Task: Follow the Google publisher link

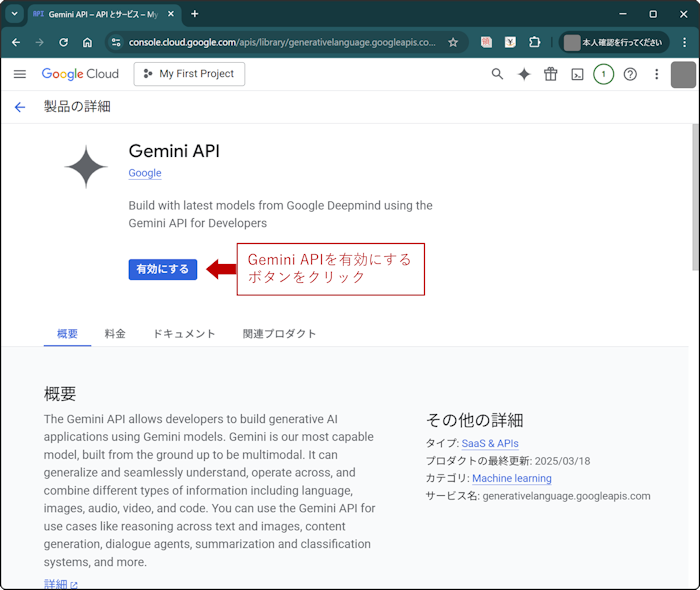Action: pyautogui.click(x=145, y=173)
